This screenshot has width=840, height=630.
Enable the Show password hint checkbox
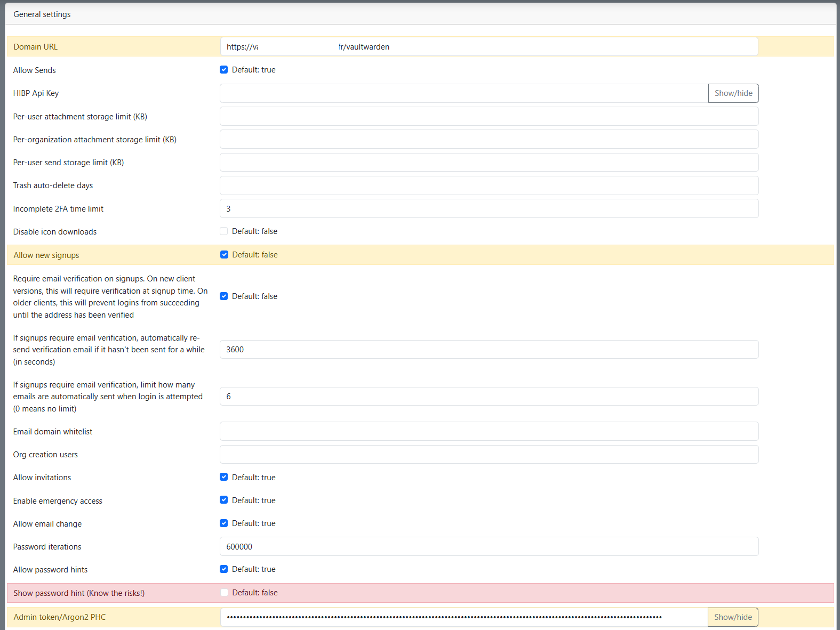pos(225,593)
